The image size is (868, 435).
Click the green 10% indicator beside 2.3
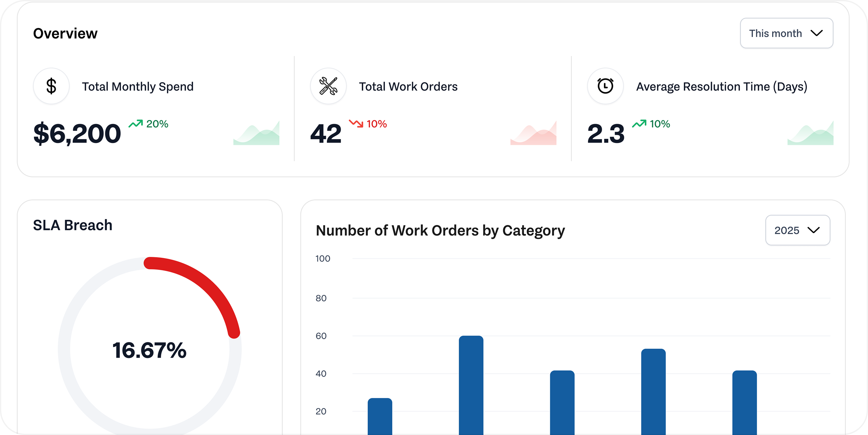660,124
